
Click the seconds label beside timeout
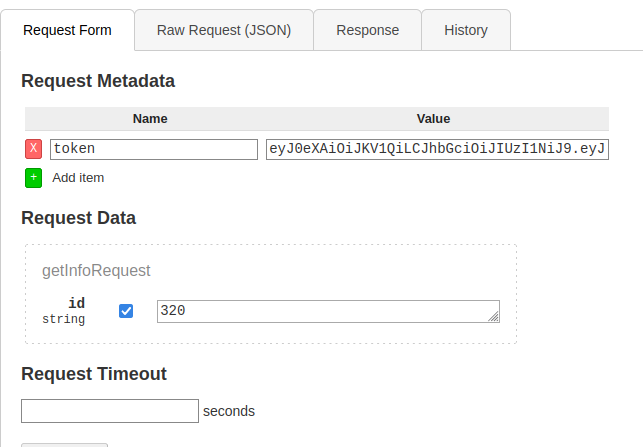tap(229, 411)
